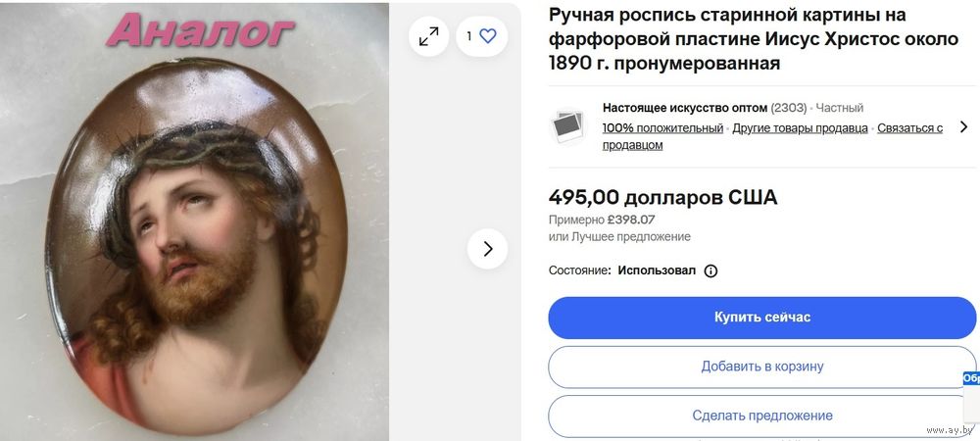Click the seller avatar photo icon
980x441 pixels.
pyautogui.click(x=567, y=126)
